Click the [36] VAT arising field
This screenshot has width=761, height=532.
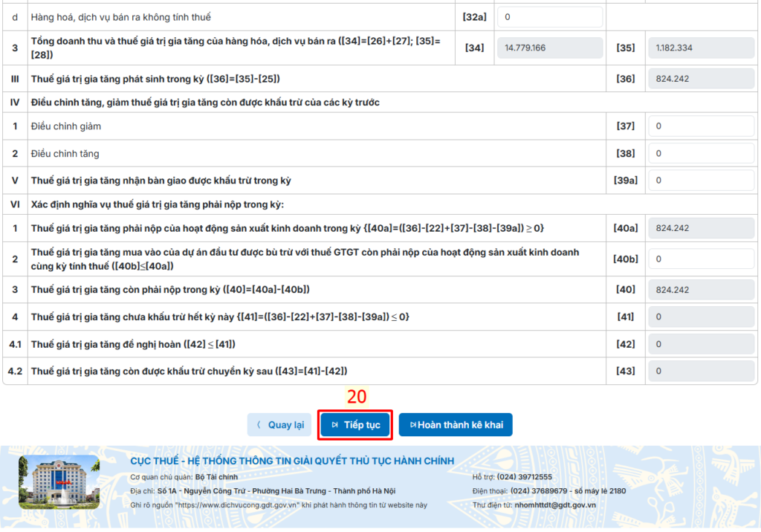pos(701,79)
